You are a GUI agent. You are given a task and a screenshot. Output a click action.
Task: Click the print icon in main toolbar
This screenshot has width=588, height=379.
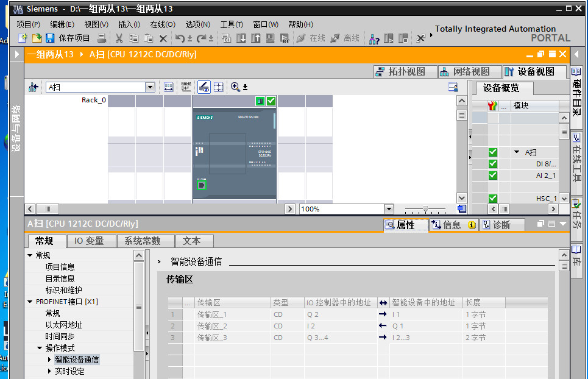pos(101,38)
